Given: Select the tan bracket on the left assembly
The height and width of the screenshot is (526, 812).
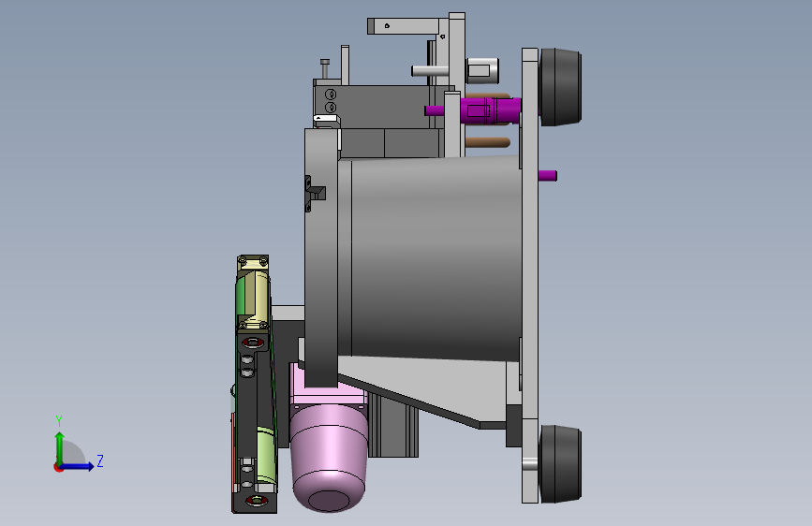Looking at the screenshot, I should [x=253, y=293].
